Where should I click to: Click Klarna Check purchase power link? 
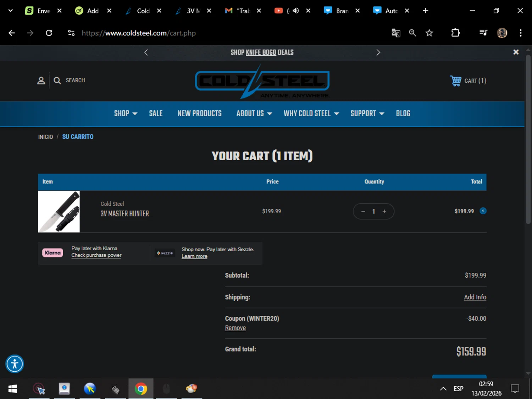(96, 255)
